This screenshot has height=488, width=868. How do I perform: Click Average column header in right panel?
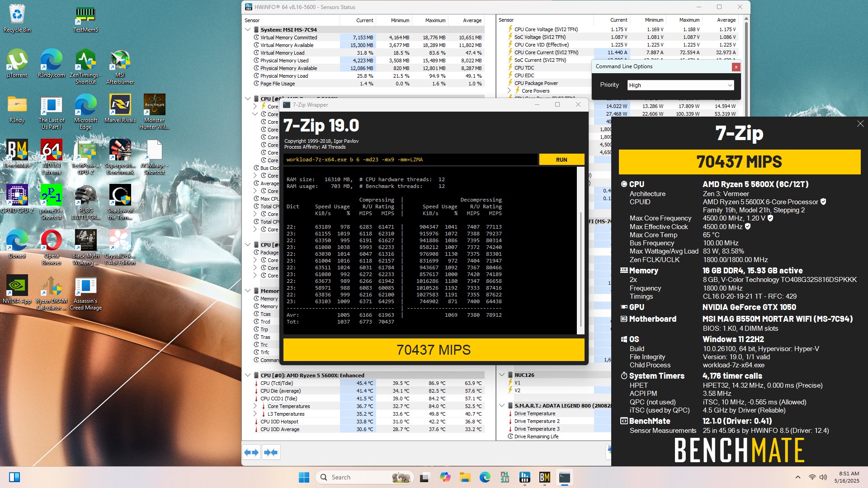[720, 20]
